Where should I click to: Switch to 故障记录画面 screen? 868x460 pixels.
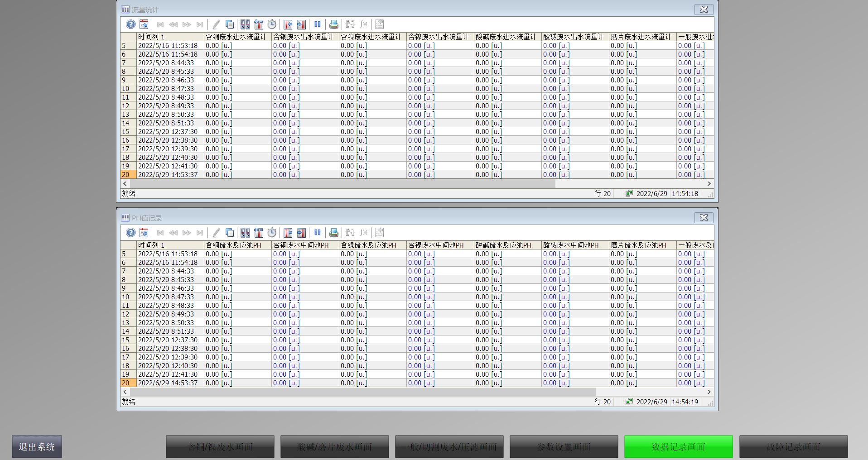coord(793,447)
